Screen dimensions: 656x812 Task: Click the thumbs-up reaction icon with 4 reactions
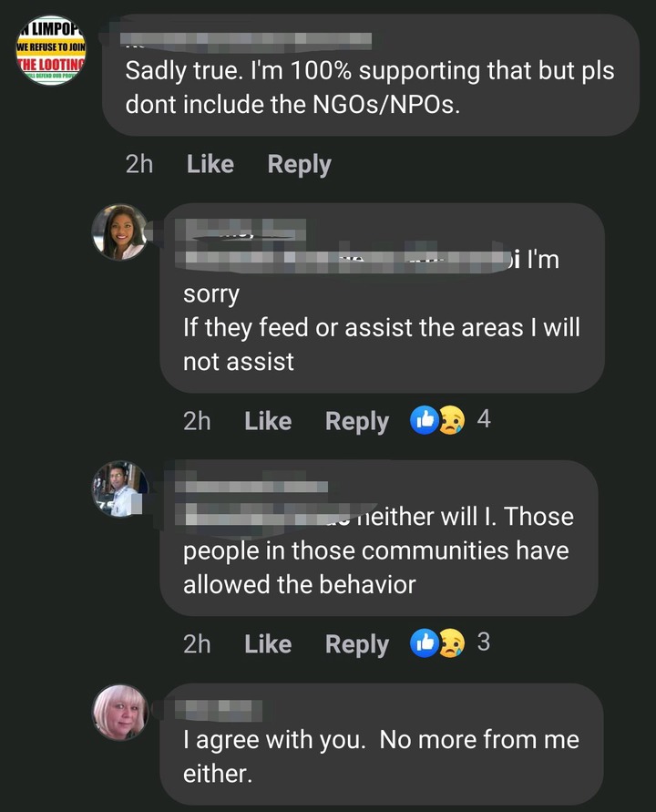point(425,420)
